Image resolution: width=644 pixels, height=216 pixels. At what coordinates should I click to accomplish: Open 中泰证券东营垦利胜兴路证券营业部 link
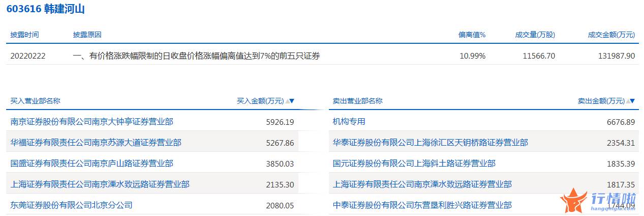pyautogui.click(x=422, y=205)
